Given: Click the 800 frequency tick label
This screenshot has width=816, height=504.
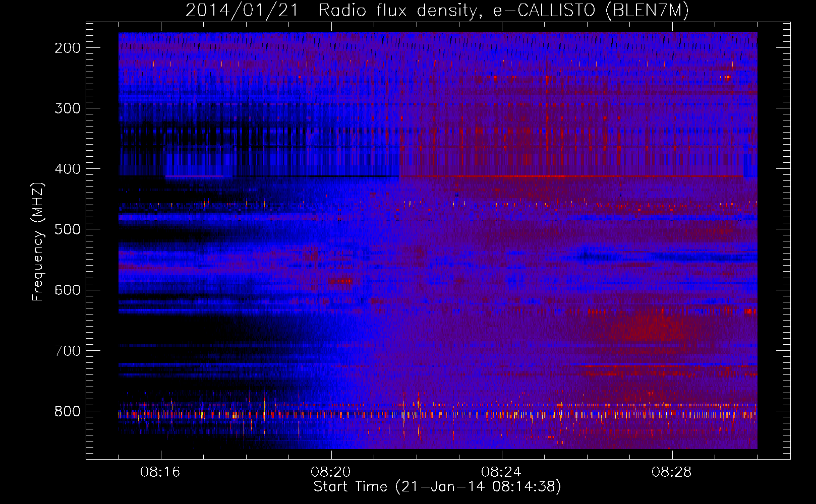Looking at the screenshot, I should (68, 411).
